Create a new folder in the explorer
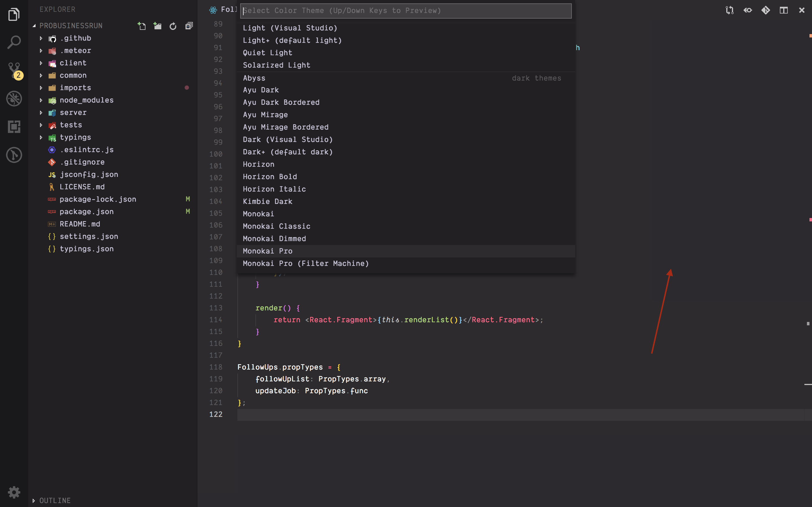This screenshot has width=812, height=507. coord(157,26)
